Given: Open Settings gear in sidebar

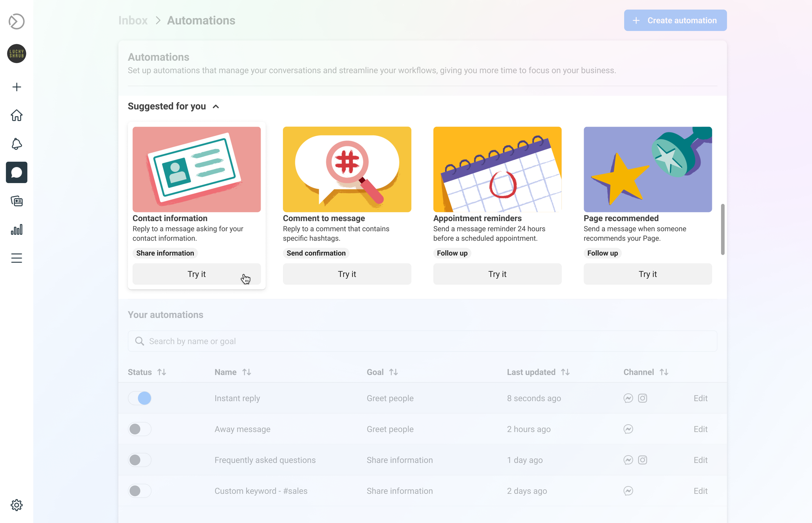Looking at the screenshot, I should click(16, 505).
